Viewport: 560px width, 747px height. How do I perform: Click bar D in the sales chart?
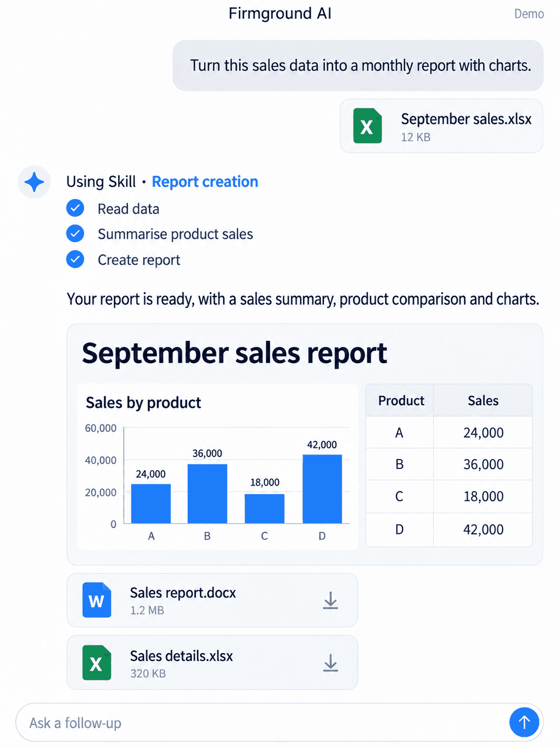click(322, 489)
